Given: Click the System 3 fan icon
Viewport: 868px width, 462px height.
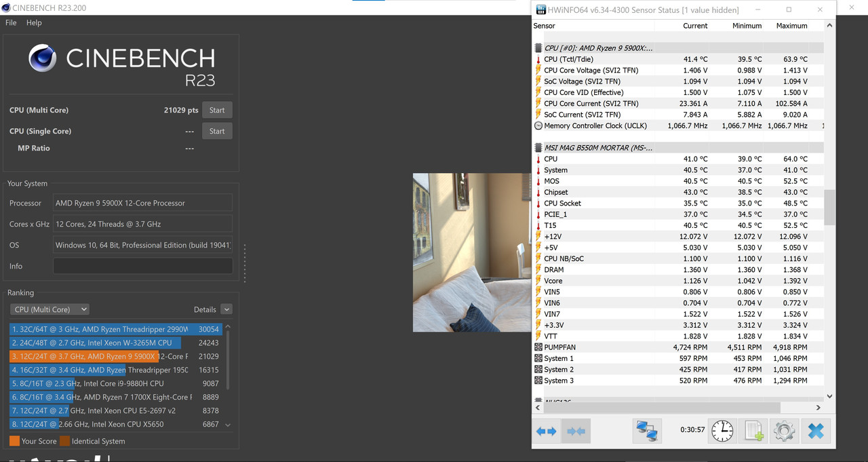Looking at the screenshot, I should pyautogui.click(x=538, y=381).
